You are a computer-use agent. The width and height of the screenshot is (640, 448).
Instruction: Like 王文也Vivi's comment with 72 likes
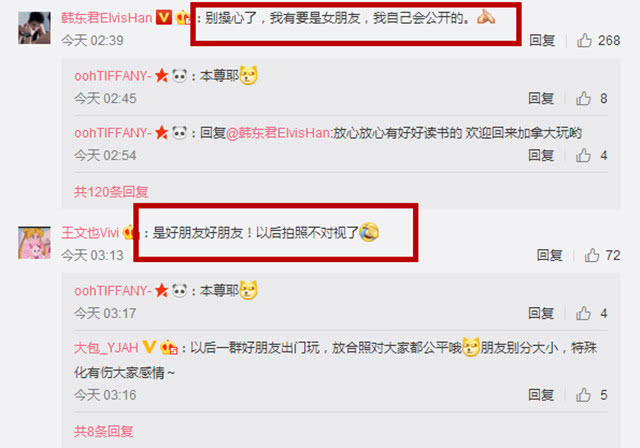coord(592,255)
